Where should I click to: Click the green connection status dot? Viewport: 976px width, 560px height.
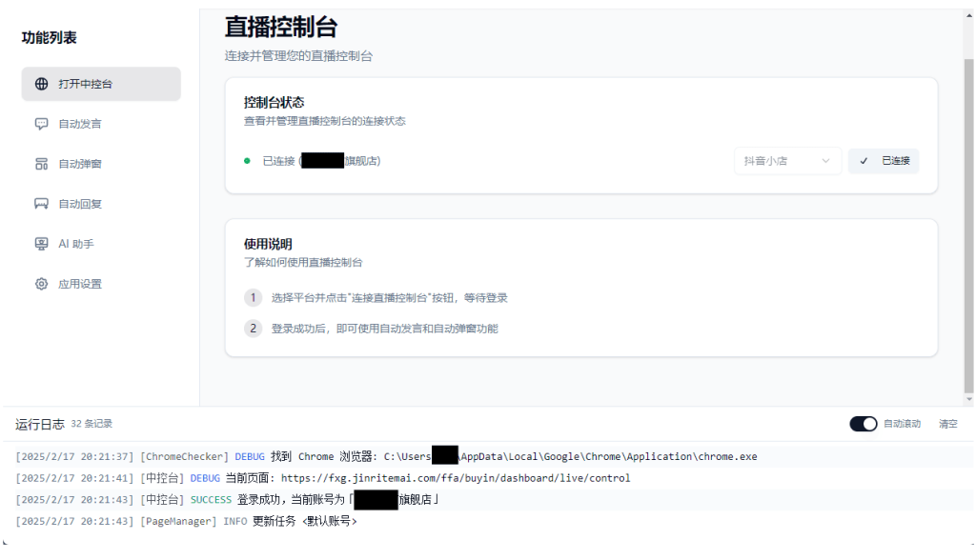pos(247,161)
